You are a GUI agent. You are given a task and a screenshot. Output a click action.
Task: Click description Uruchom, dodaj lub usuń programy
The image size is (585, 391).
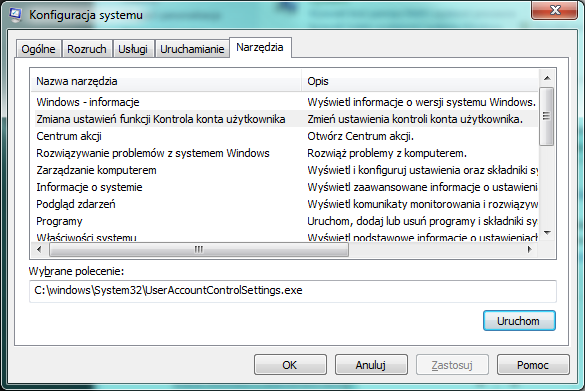422,222
